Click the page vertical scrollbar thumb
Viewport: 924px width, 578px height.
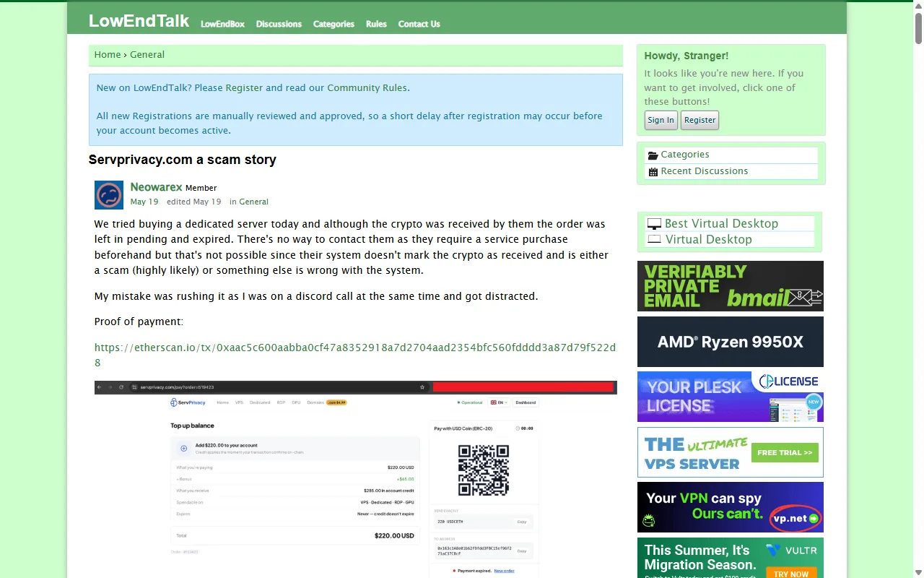coord(918,30)
